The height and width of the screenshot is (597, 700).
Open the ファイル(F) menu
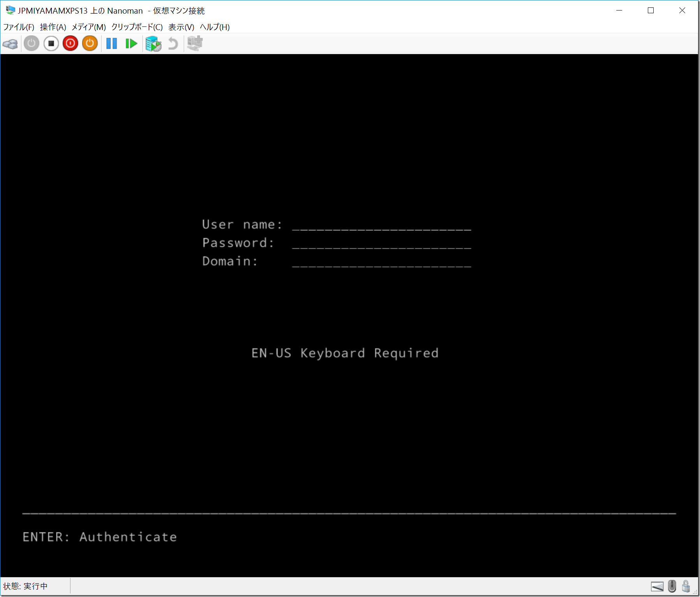point(19,27)
